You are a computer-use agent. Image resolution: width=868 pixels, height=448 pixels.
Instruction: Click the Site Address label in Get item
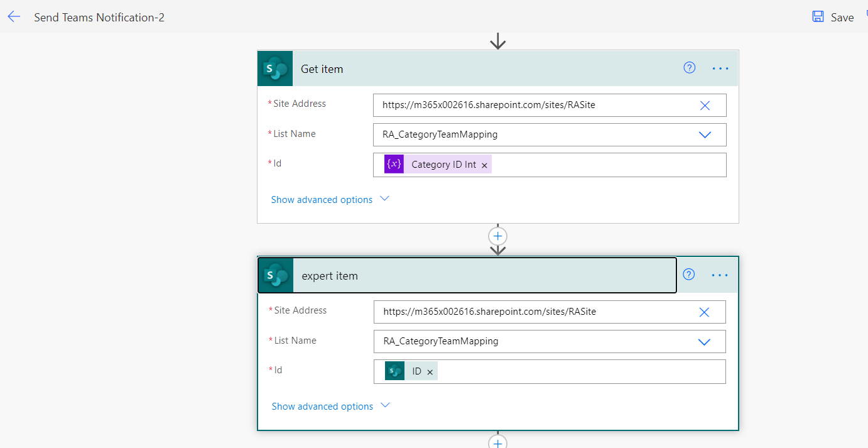coord(300,104)
